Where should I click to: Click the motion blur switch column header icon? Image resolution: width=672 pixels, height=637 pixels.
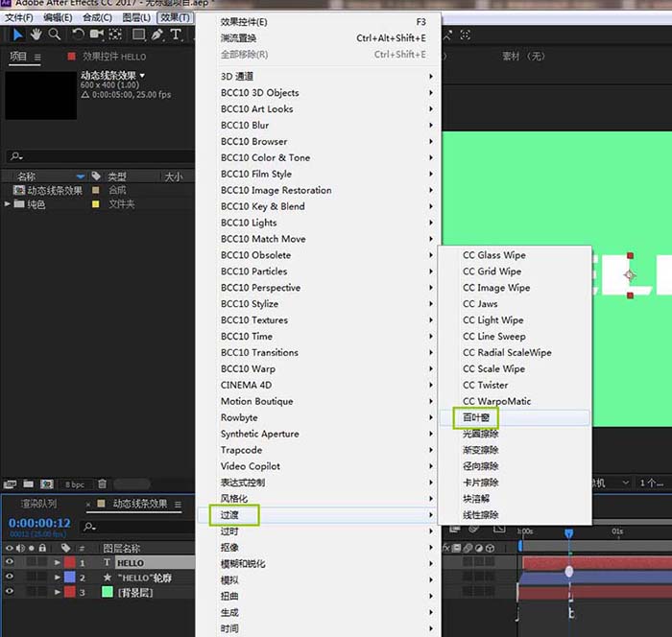[468, 548]
